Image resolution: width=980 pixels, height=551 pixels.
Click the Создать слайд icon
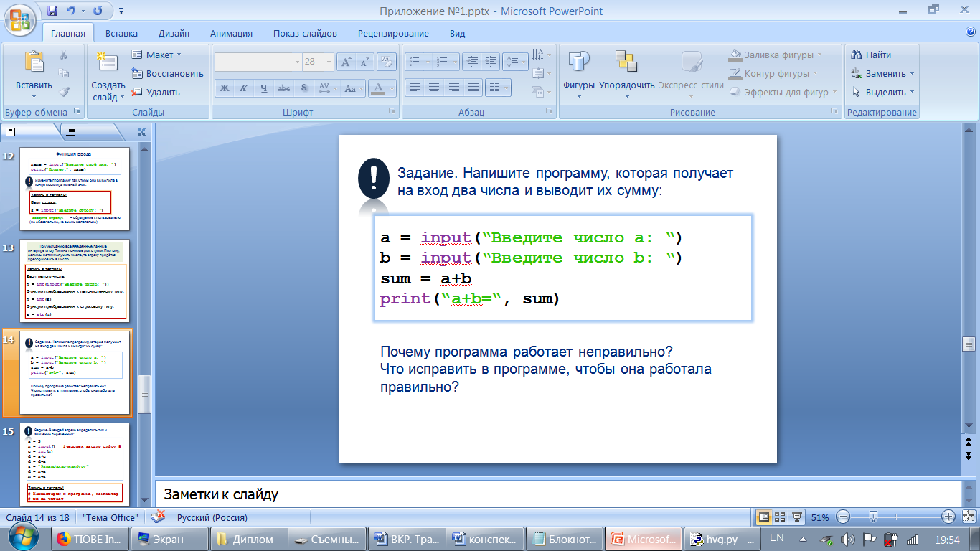[x=108, y=63]
